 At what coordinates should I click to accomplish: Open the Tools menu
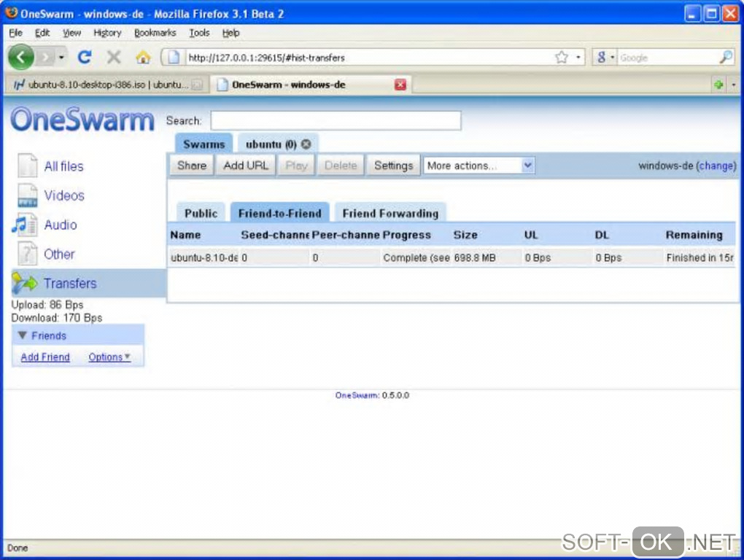pyautogui.click(x=199, y=33)
